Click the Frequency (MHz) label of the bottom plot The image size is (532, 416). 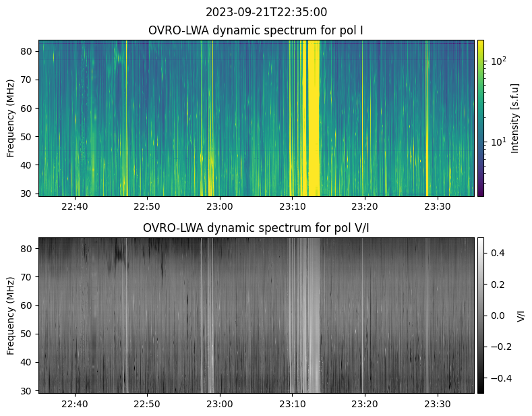pos(11,315)
